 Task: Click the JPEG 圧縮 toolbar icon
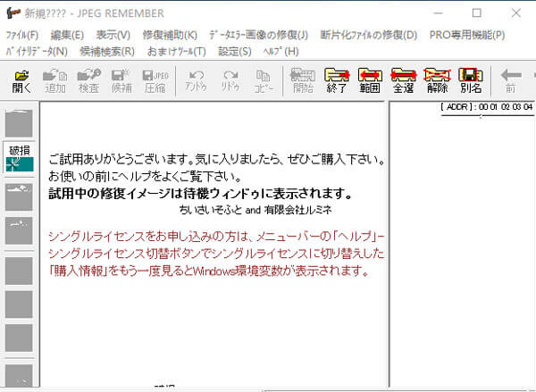(x=155, y=81)
